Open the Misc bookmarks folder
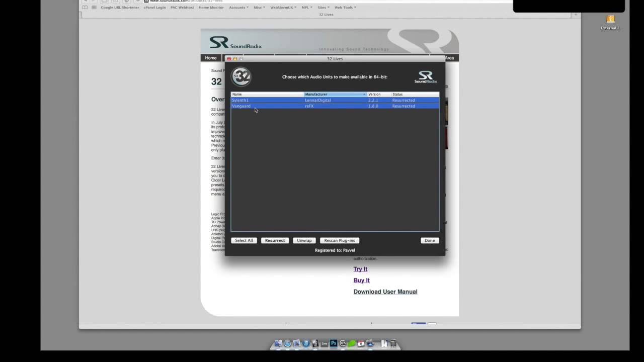The height and width of the screenshot is (362, 644). [x=259, y=8]
